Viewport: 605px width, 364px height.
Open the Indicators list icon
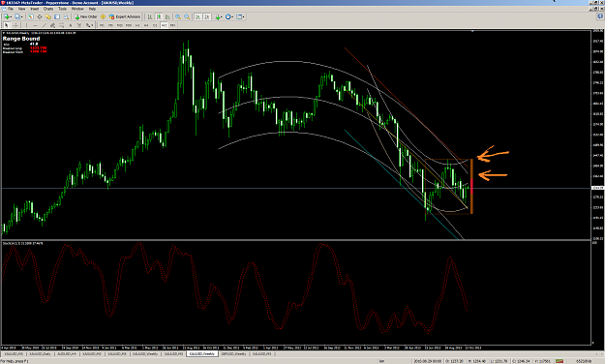tap(217, 16)
